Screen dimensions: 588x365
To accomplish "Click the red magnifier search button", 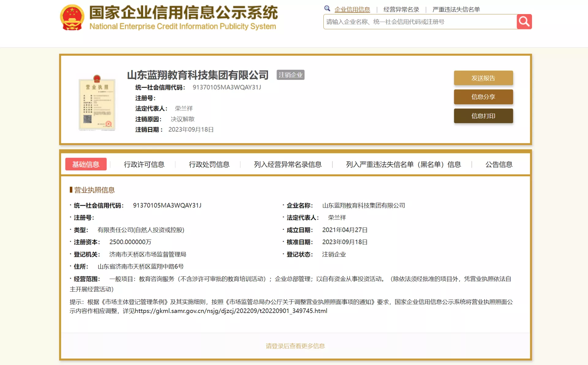I will 524,22.
